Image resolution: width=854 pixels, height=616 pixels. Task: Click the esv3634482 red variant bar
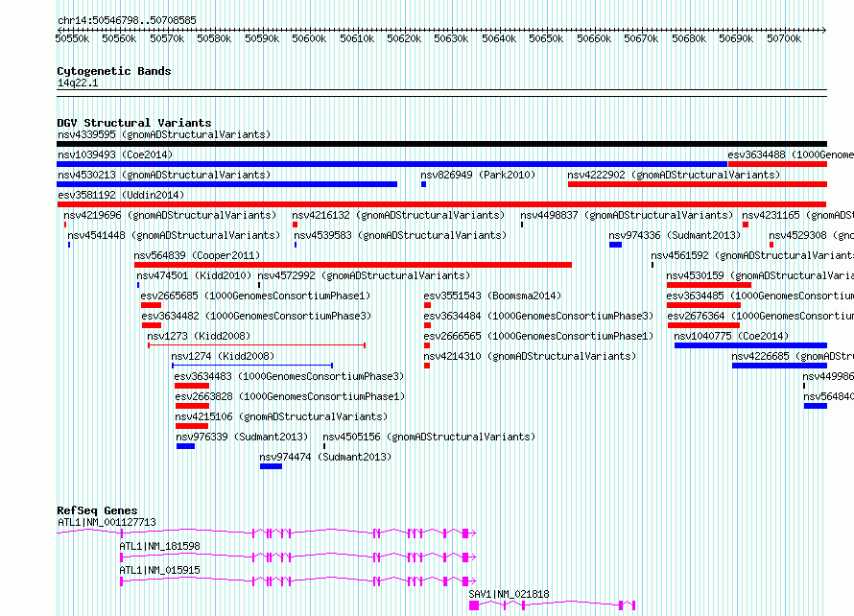pyautogui.click(x=152, y=325)
